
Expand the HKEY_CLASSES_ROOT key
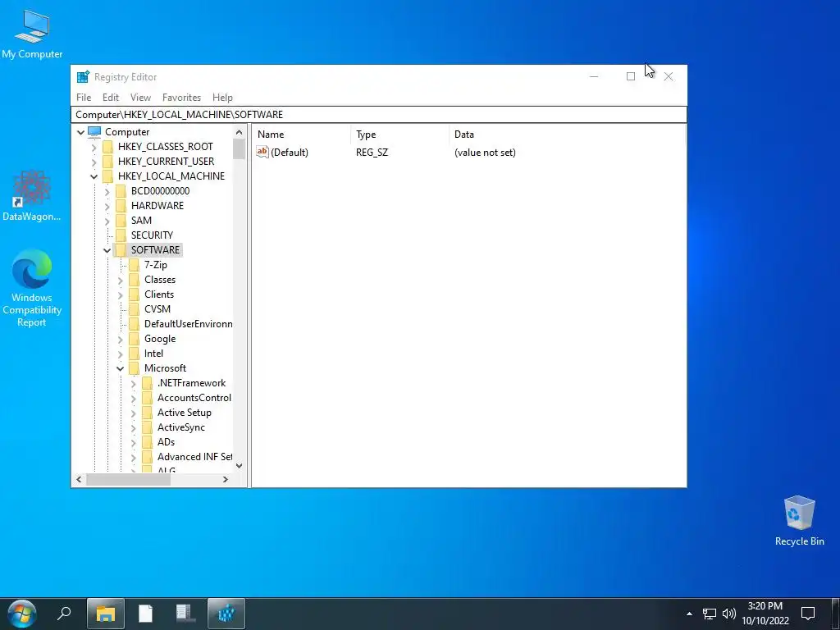(x=94, y=147)
